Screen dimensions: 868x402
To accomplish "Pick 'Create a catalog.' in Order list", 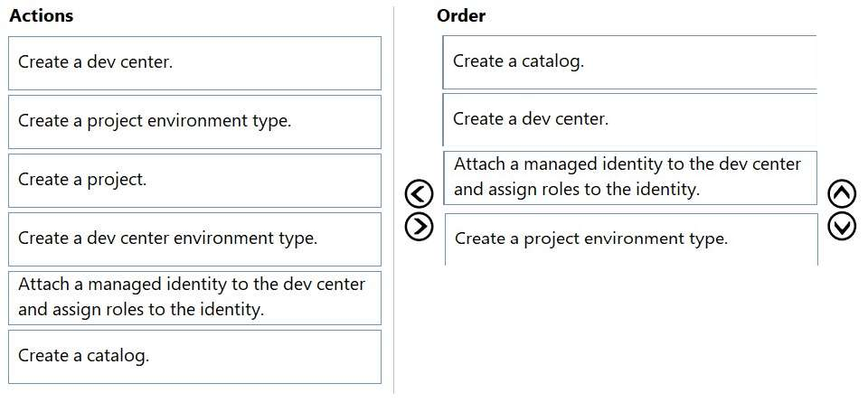I will (629, 62).
